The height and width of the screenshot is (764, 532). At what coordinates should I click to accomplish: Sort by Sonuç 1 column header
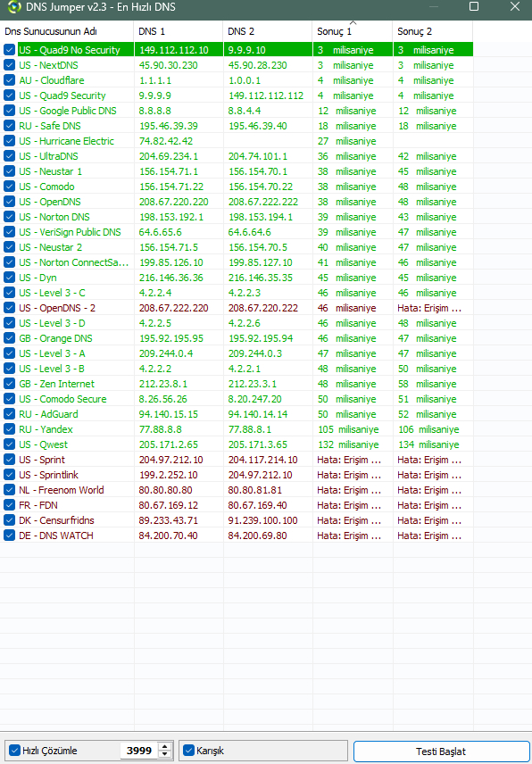click(353, 31)
